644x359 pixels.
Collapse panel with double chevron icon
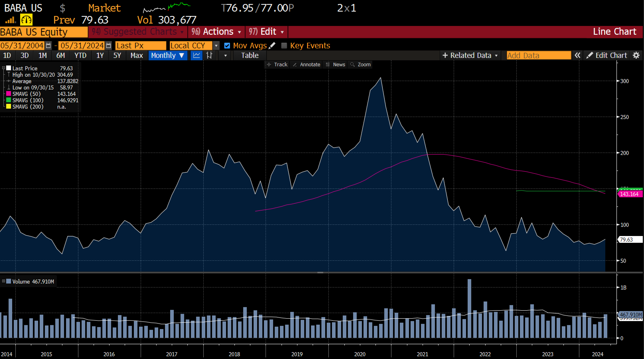coord(577,55)
